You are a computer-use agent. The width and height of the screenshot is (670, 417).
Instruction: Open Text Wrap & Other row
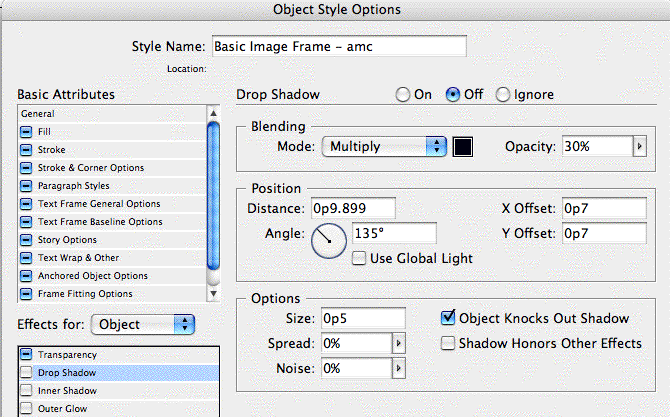point(78,258)
